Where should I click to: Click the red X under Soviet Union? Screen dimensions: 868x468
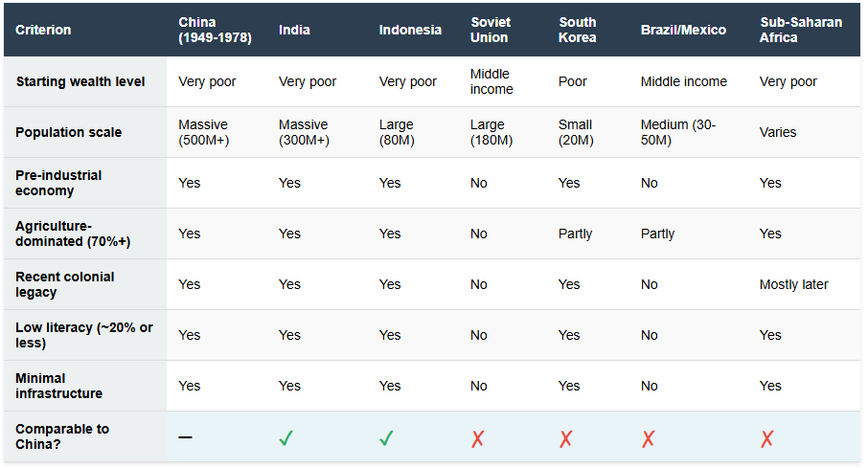click(x=478, y=438)
